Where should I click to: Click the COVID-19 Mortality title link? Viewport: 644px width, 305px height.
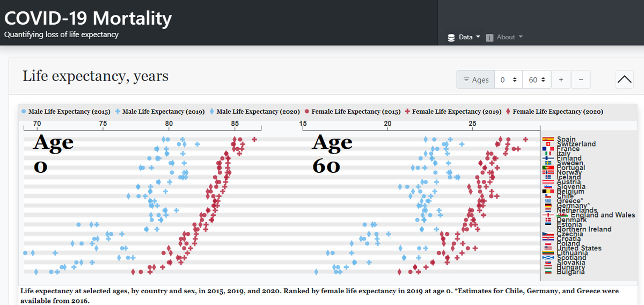pos(88,18)
